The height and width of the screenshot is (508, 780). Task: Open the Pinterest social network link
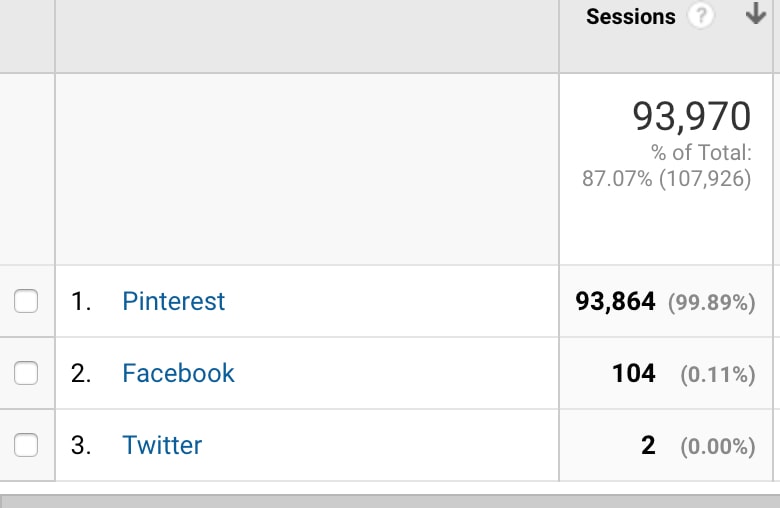click(x=174, y=302)
